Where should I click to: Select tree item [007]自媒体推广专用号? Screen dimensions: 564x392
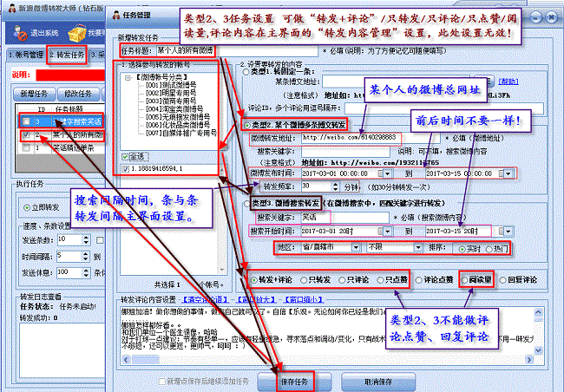tap(181, 133)
